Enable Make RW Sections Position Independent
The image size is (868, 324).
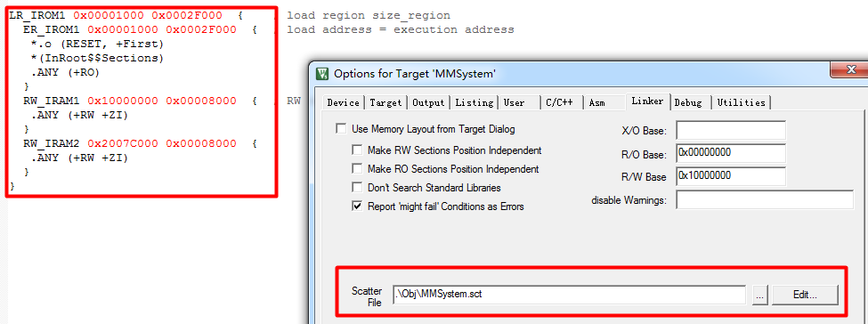coord(358,150)
